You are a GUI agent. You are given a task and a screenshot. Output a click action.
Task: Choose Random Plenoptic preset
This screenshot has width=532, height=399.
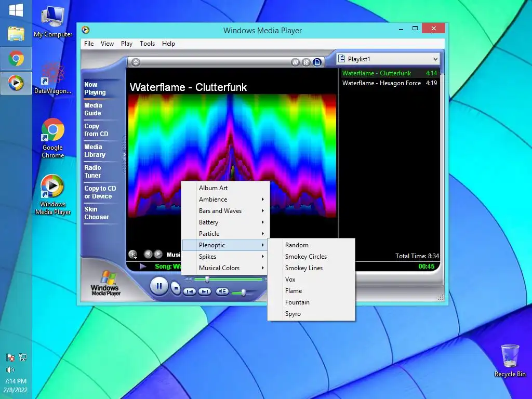click(x=311, y=245)
